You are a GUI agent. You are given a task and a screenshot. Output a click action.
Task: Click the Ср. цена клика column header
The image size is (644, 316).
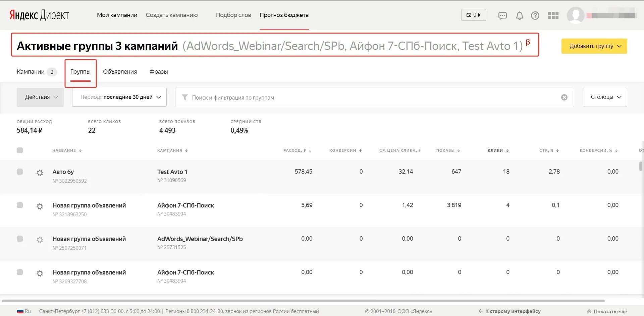coord(400,151)
